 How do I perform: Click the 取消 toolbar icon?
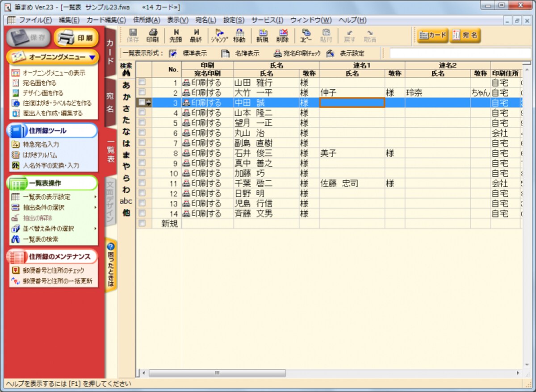(x=369, y=35)
